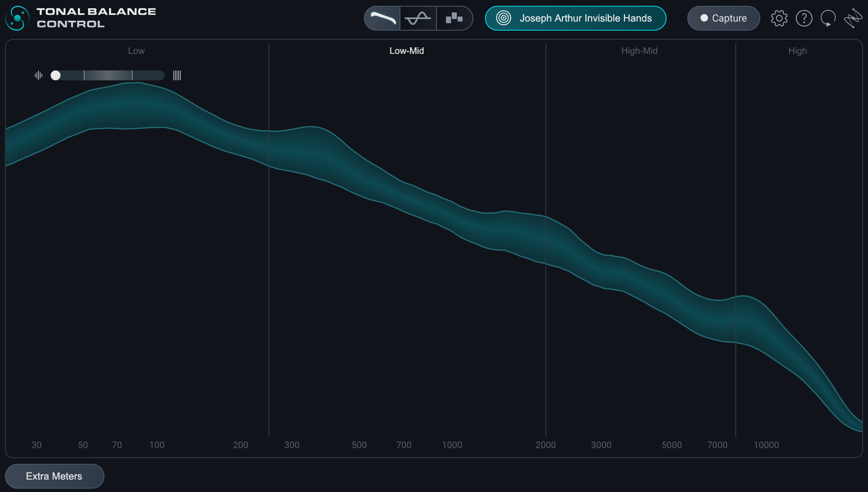Viewport: 868px width, 492px height.
Task: Click the crest factor slider handle
Action: coord(56,75)
